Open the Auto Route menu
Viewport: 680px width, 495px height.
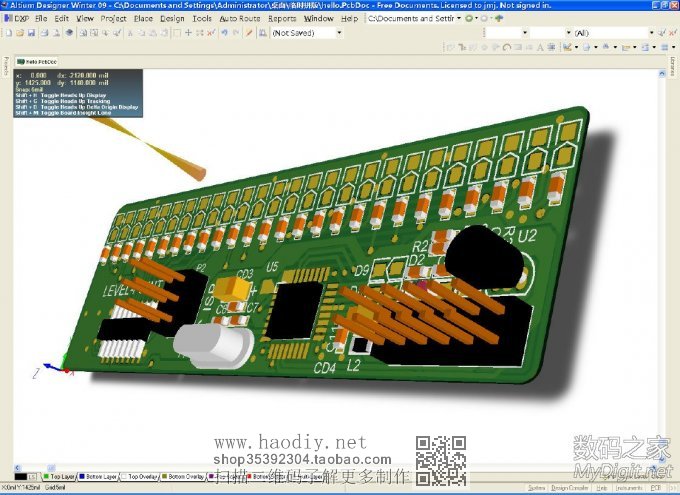[x=239, y=18]
